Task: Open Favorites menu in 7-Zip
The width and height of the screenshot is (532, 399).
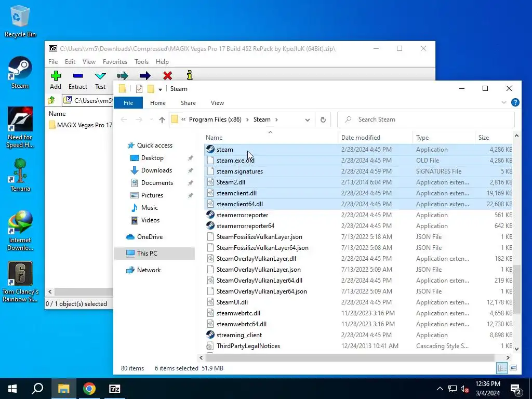Action: (115, 62)
